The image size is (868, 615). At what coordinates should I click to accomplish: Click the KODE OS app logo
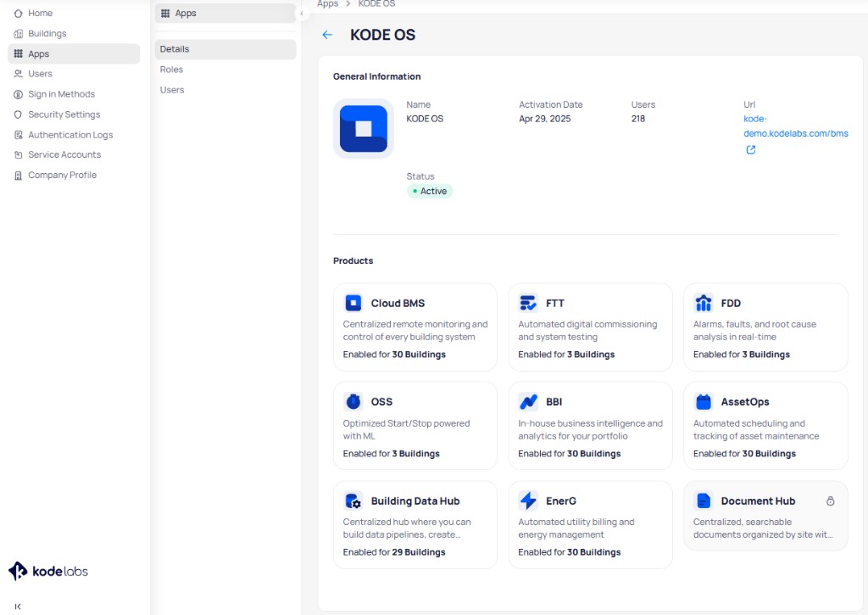[363, 129]
